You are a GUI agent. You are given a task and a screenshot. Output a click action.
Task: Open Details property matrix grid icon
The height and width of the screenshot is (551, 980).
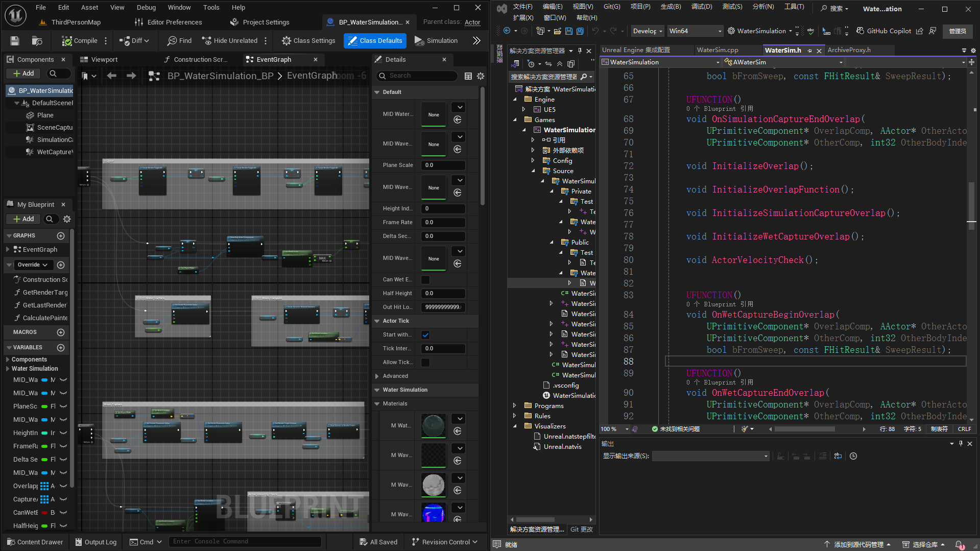pos(468,76)
